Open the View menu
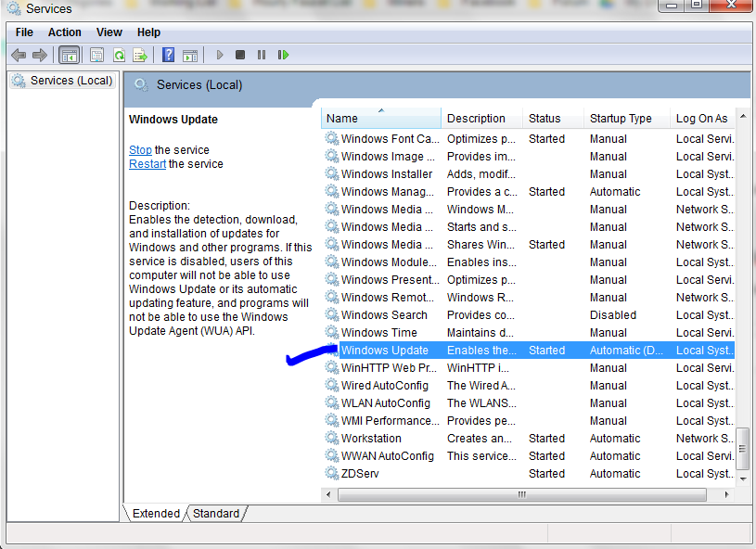The image size is (756, 549). coord(109,32)
